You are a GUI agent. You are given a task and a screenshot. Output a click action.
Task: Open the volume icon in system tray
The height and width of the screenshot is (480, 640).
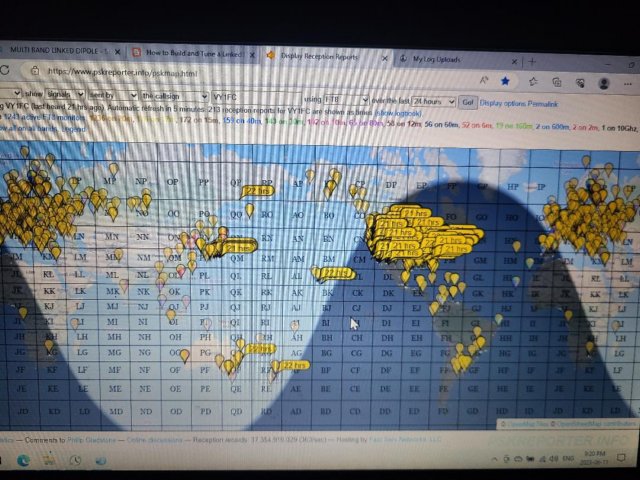553,459
